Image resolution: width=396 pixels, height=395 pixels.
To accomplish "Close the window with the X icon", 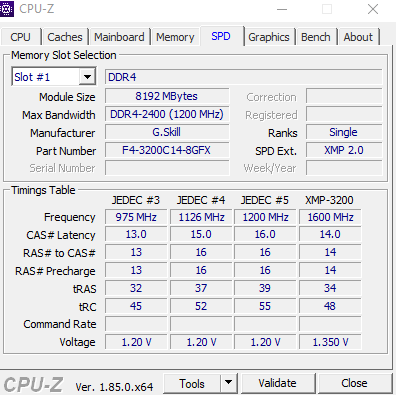I will (x=373, y=9).
